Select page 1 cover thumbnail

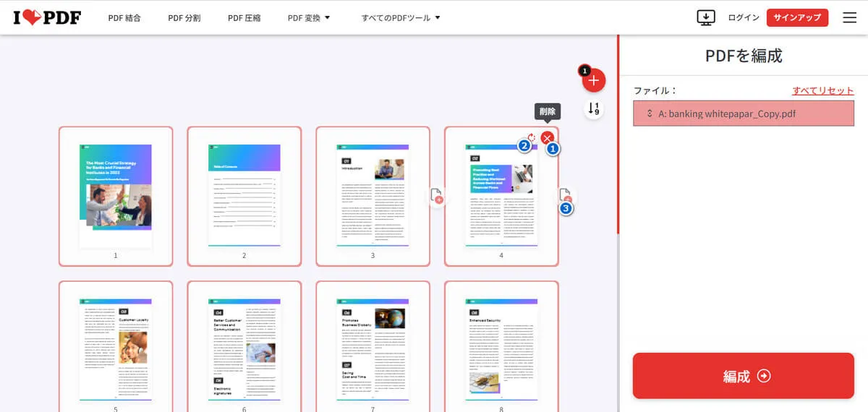(116, 197)
